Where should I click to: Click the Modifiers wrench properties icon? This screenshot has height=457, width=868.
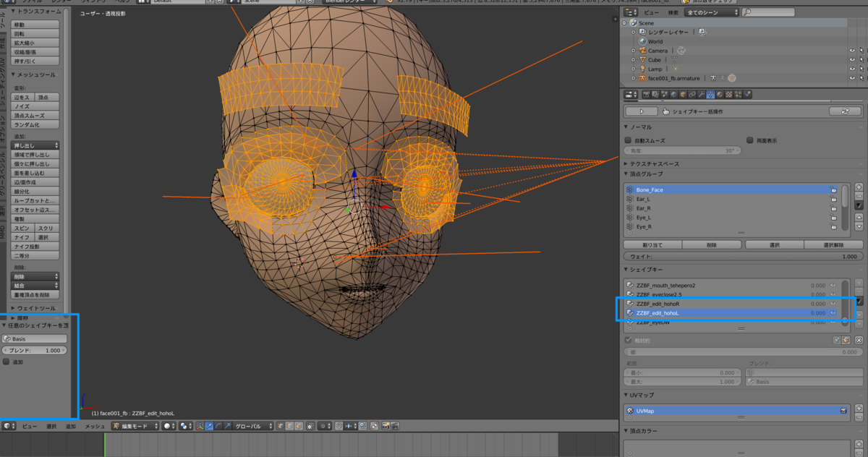tap(701, 94)
